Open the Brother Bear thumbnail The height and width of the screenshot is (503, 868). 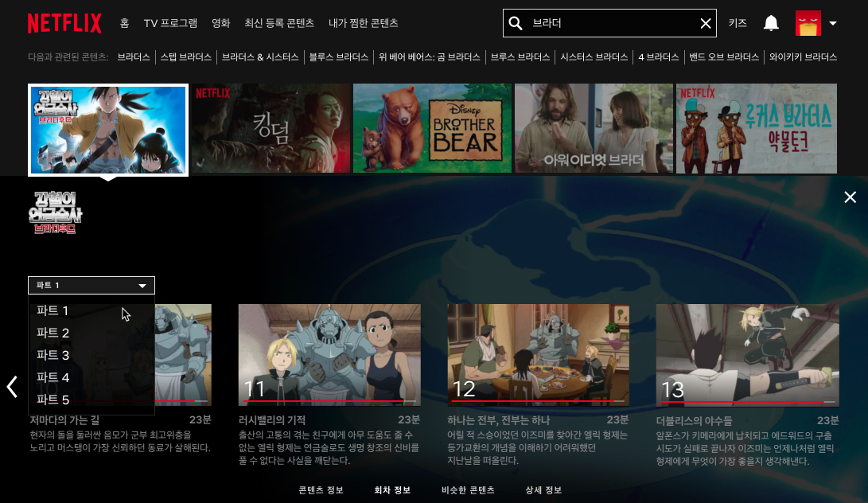(x=432, y=128)
